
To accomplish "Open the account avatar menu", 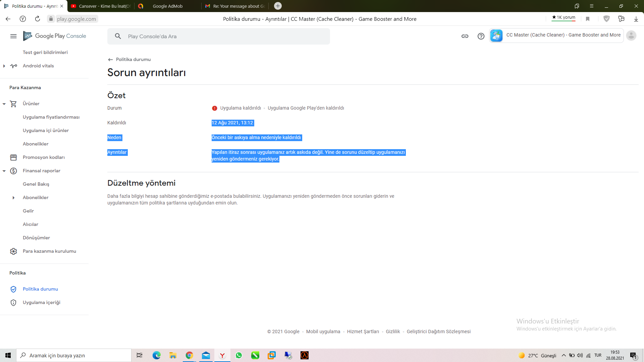I will (x=631, y=36).
